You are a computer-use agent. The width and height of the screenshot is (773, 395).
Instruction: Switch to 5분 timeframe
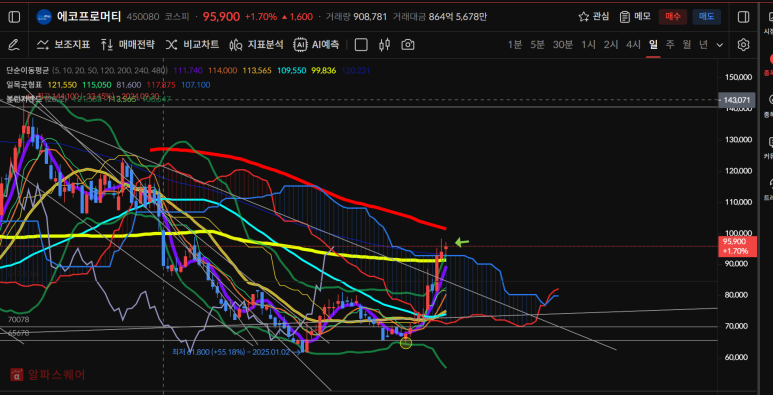click(537, 45)
